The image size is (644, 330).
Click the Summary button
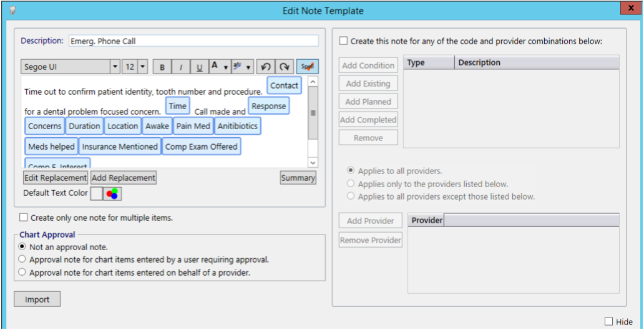pyautogui.click(x=298, y=178)
